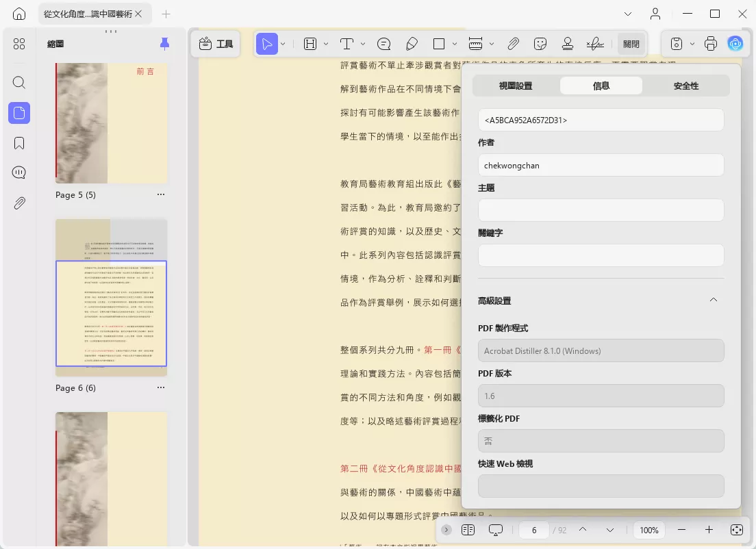Open Page 5 more options menu
This screenshot has width=756, height=549.
pos(161,194)
